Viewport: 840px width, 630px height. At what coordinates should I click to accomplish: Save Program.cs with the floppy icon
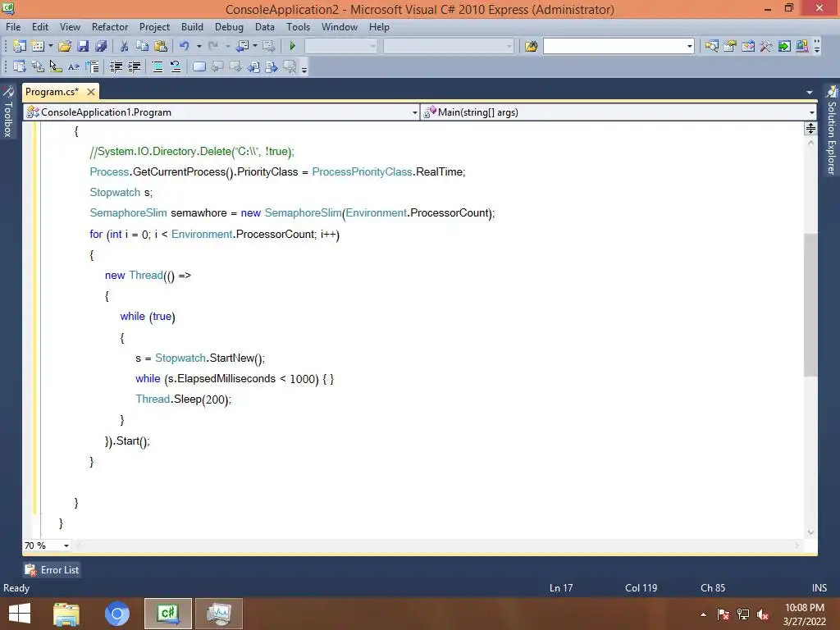pos(83,46)
